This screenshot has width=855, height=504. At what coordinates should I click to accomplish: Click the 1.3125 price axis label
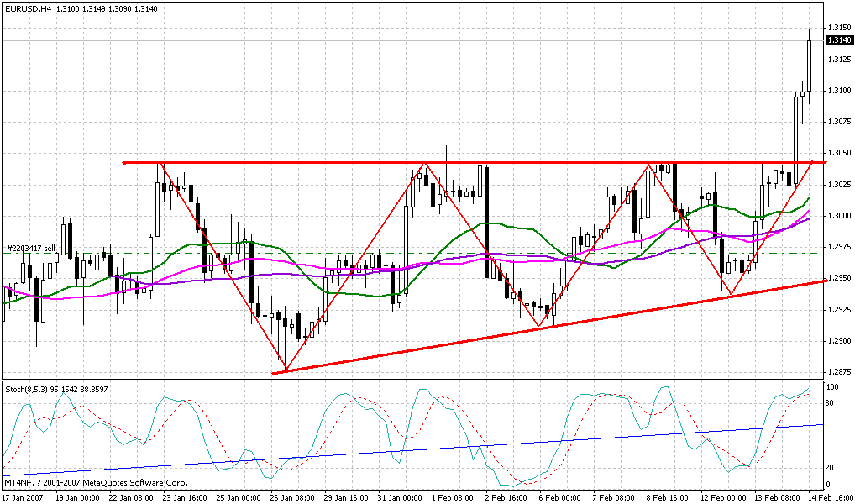coord(840,59)
